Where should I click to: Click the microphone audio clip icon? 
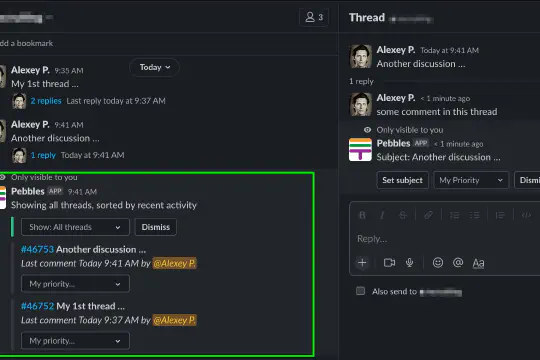click(x=409, y=263)
